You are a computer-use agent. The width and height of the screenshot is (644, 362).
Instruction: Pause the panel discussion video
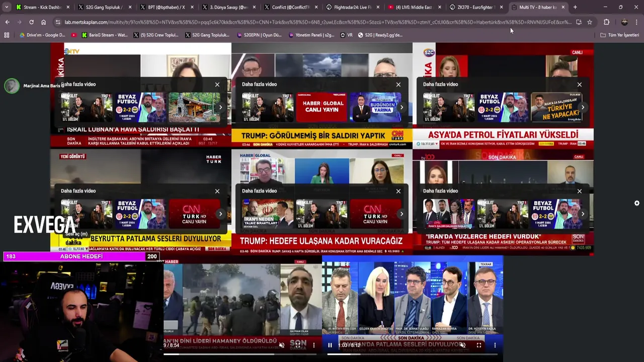(330, 345)
